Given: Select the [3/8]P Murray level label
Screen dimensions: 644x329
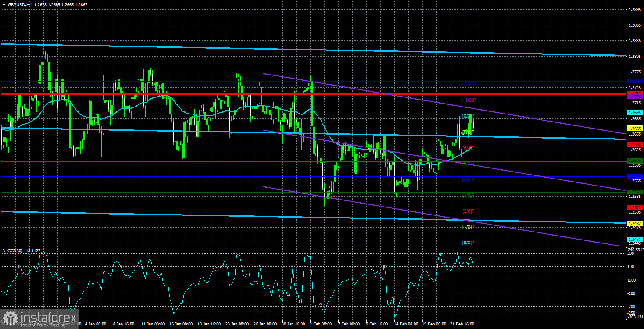Looking at the screenshot, I should pos(468,195).
